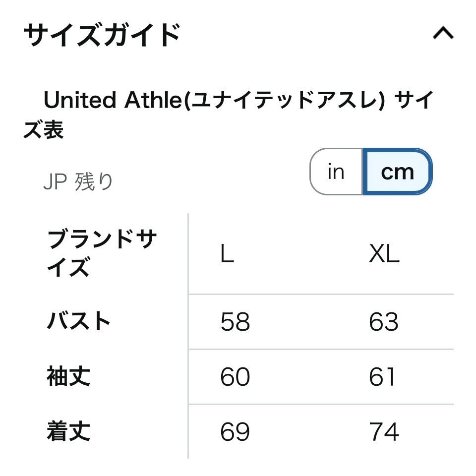The image size is (476, 476).
Task: Click the 着丈 row label
Action: coord(68,431)
